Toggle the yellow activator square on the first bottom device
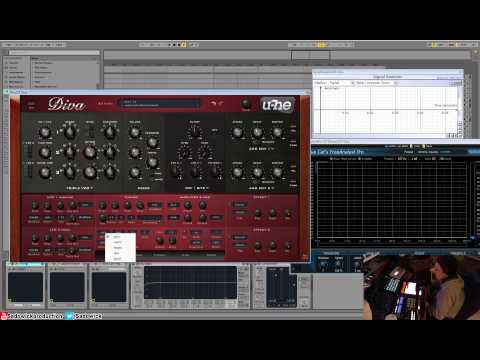This screenshot has height=360, width=480. tap(9, 301)
